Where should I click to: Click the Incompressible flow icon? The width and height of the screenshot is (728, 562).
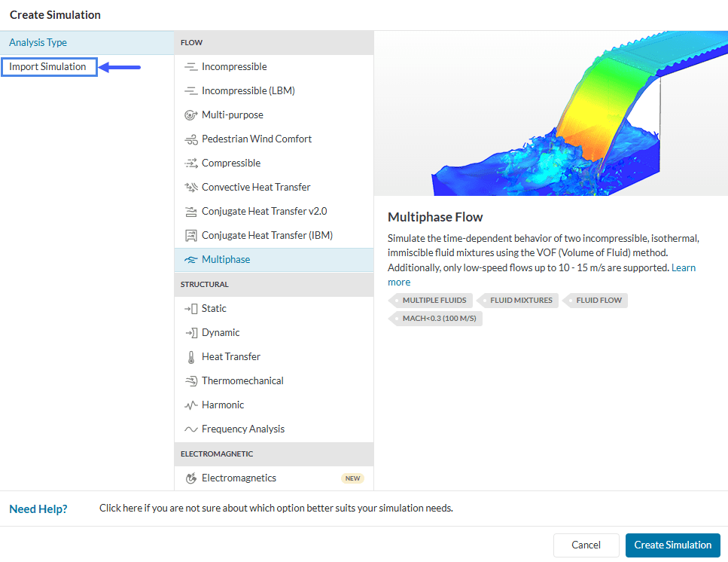(x=190, y=67)
